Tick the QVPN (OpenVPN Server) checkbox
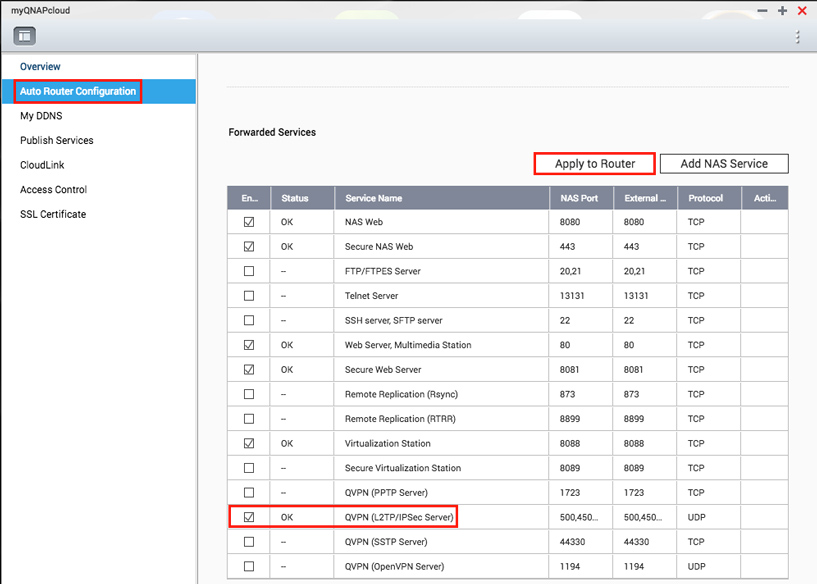This screenshot has height=584, width=817. click(249, 566)
